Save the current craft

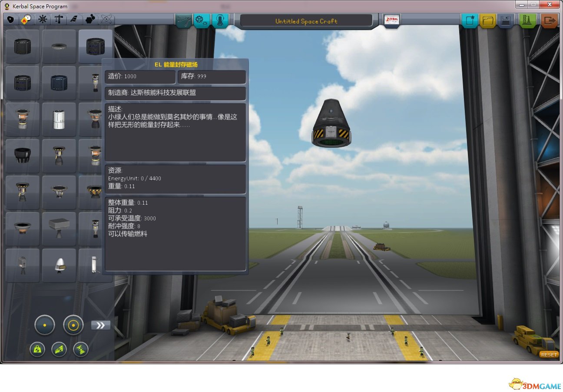pos(506,20)
